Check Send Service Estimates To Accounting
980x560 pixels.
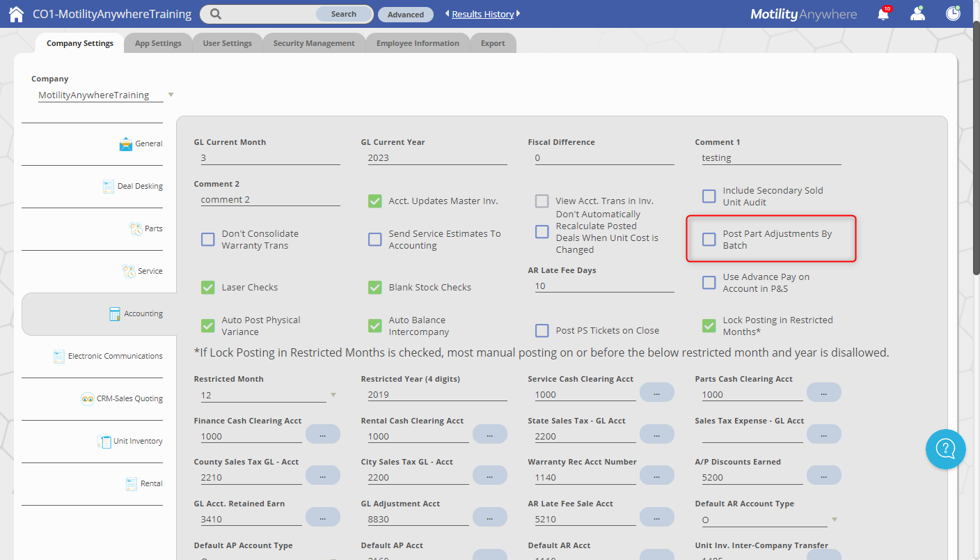coord(375,240)
